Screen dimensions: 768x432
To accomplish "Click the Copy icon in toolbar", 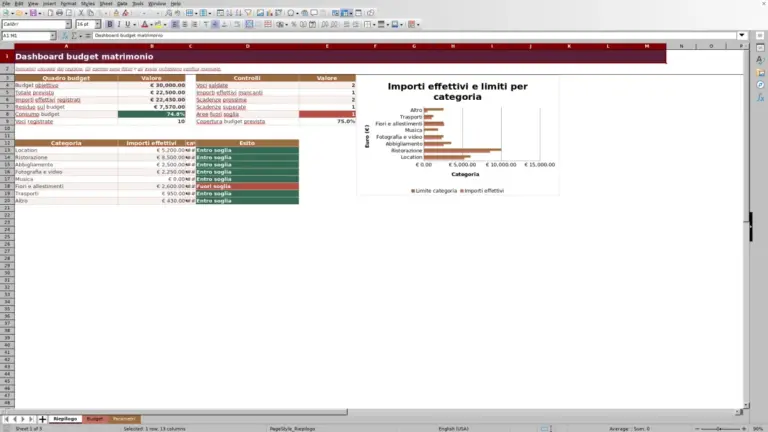I will point(91,13).
